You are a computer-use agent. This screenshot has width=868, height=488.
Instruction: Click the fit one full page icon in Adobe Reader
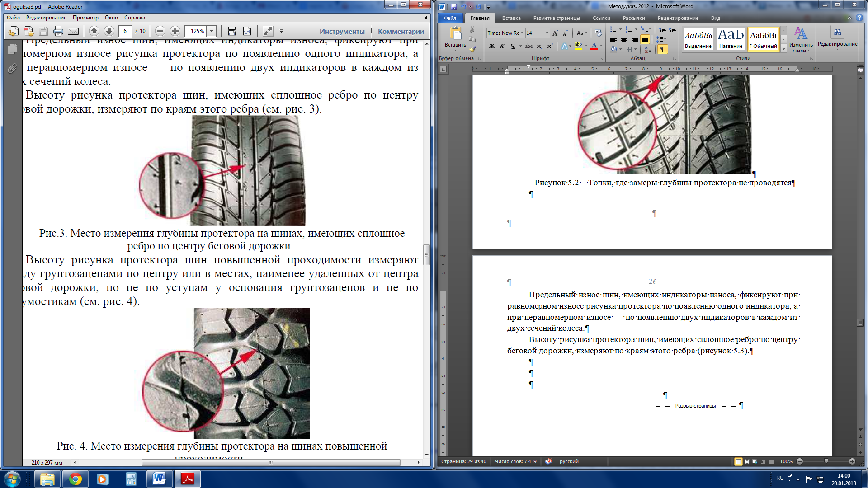(247, 31)
